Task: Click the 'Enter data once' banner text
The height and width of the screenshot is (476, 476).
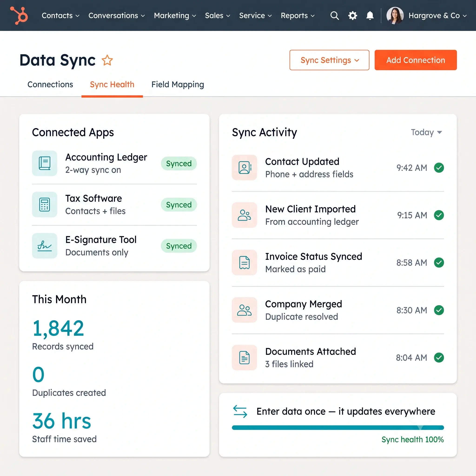Action: click(x=346, y=411)
